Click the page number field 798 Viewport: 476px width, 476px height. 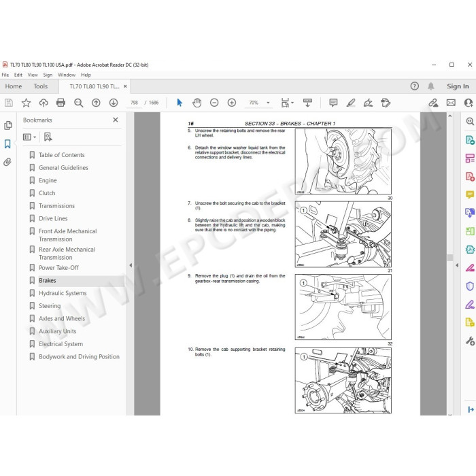(x=134, y=103)
